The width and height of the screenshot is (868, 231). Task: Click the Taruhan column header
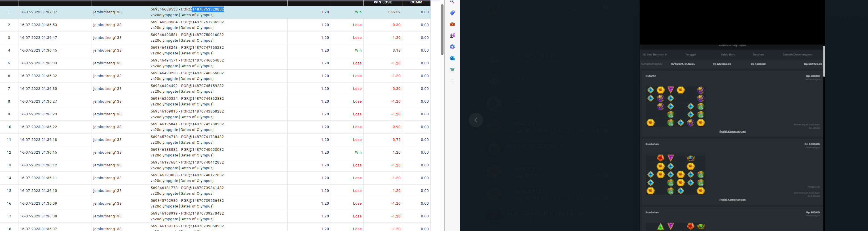(x=758, y=54)
